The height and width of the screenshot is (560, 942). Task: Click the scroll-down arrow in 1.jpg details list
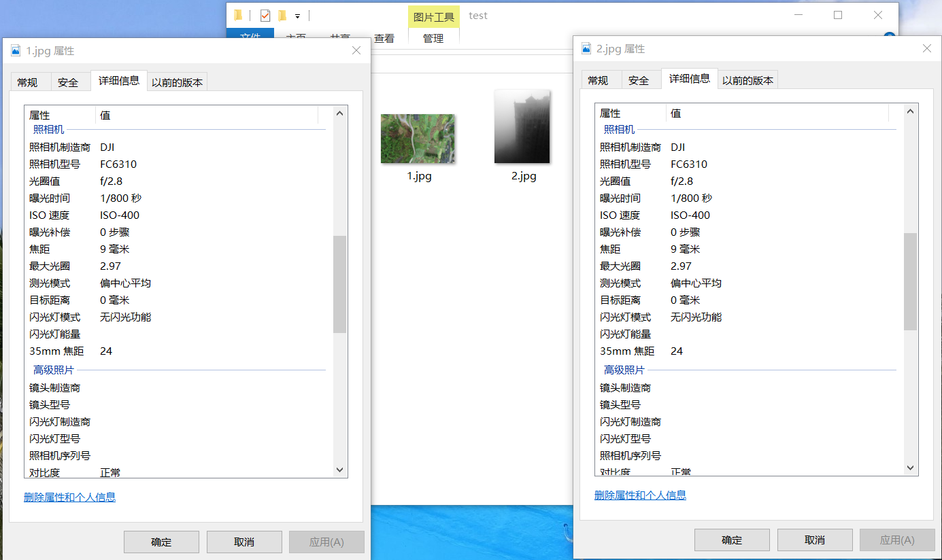tap(339, 470)
